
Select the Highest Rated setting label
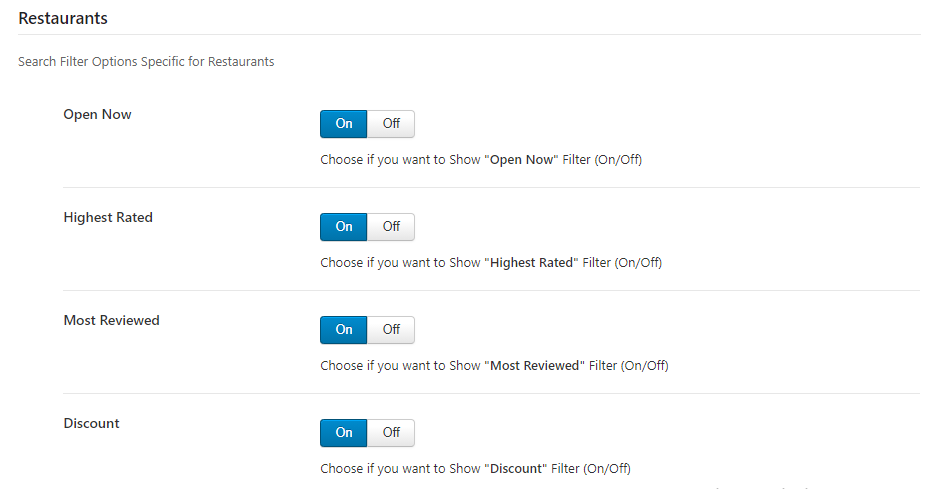108,218
